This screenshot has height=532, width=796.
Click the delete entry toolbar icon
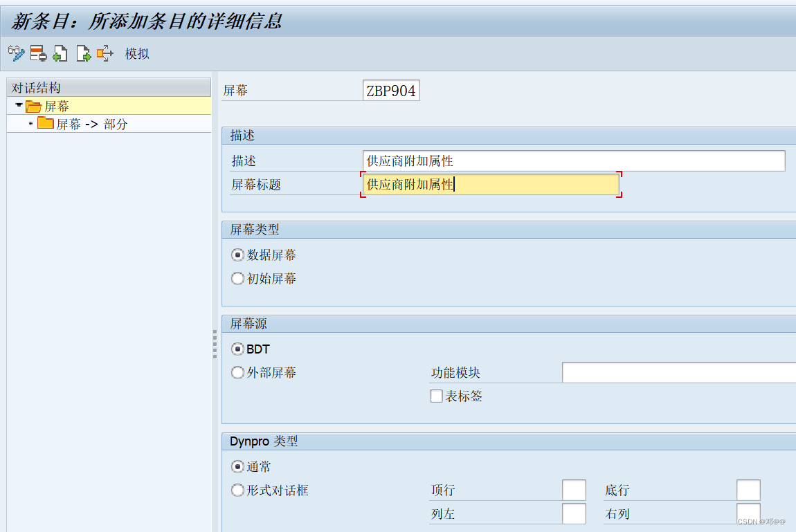38,53
